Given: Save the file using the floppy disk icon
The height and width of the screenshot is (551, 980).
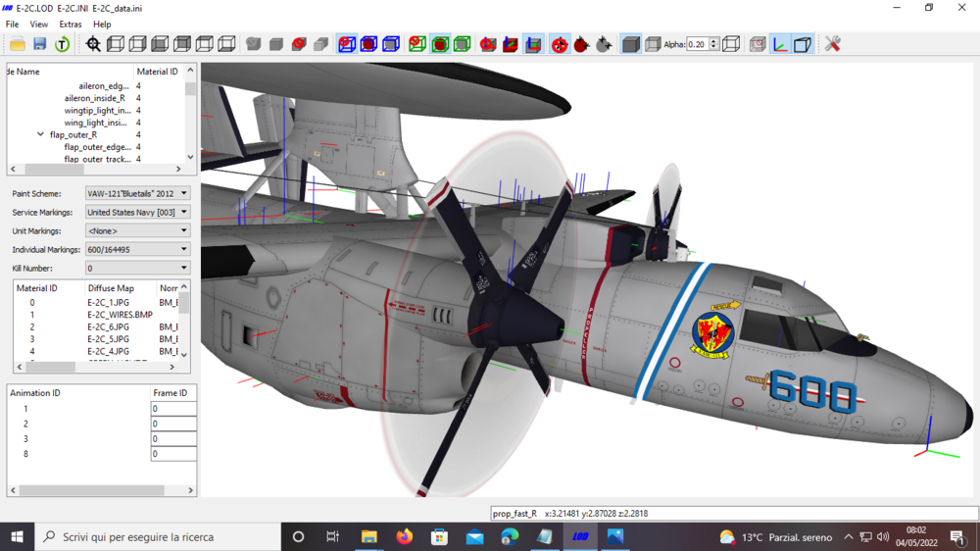Looking at the screenshot, I should (39, 44).
